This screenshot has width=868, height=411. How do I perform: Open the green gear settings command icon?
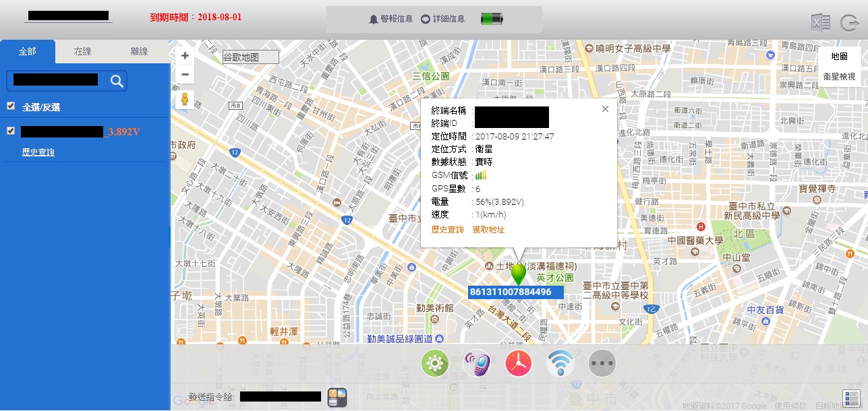click(435, 364)
